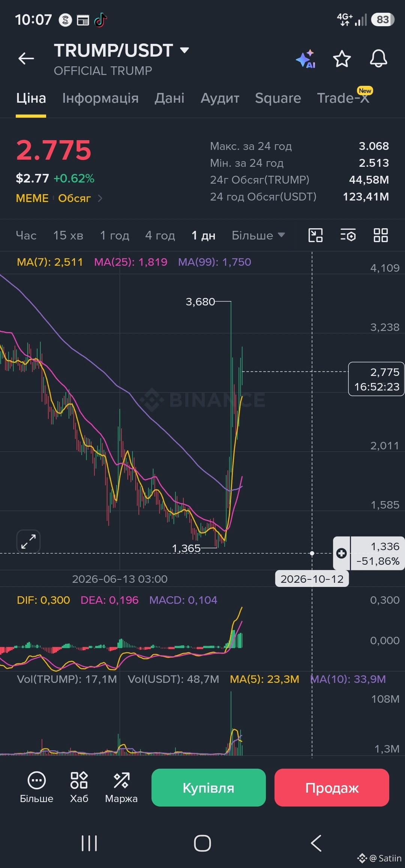This screenshot has height=868, width=405.
Task: Tap the Vol(TRUMP): 17,1M label
Action: click(67, 679)
